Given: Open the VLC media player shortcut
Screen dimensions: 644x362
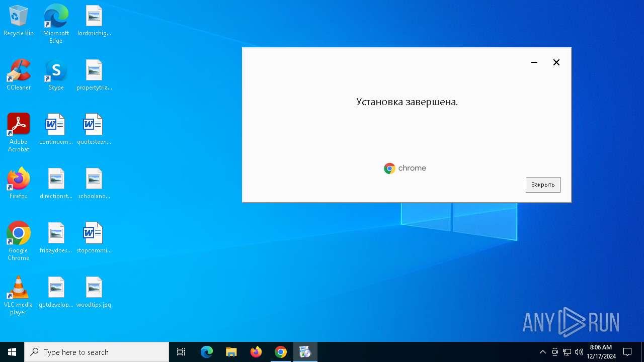Looking at the screenshot, I should click(x=19, y=296).
